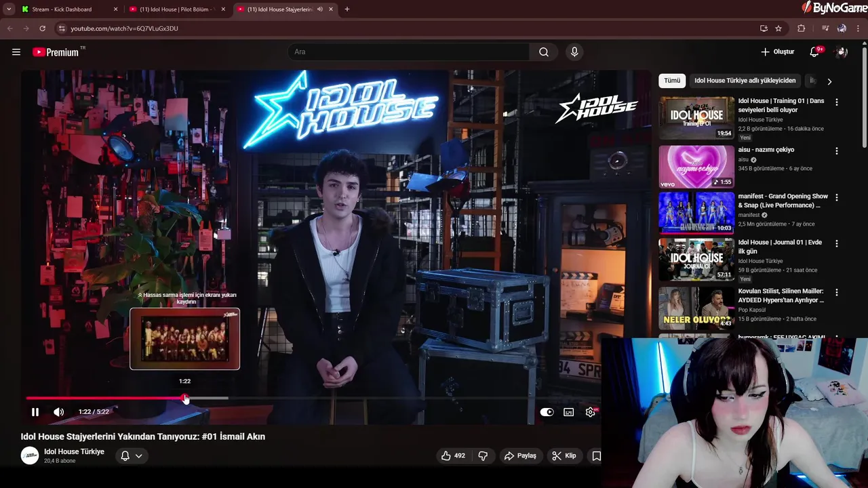The height and width of the screenshot is (488, 868).
Task: Open options menu for Training 01 video
Action: pos(836,102)
